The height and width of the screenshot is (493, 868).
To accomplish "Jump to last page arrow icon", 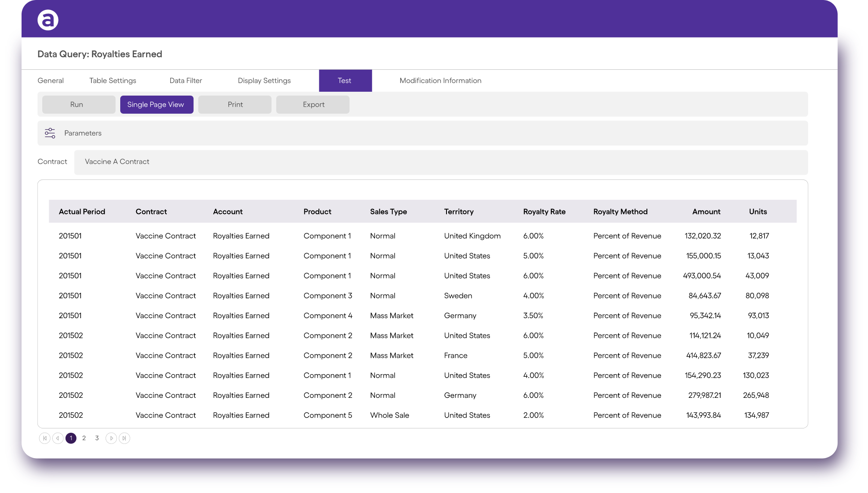I will (125, 438).
